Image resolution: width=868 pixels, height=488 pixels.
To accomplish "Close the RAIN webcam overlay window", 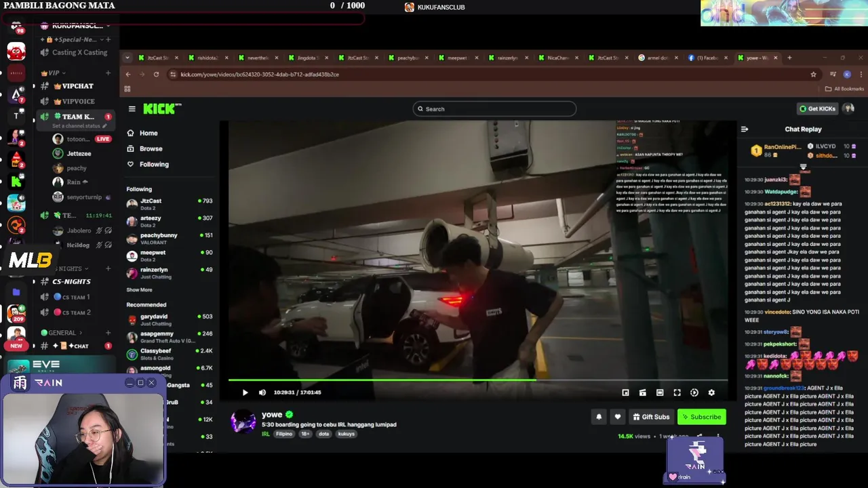I will point(151,383).
